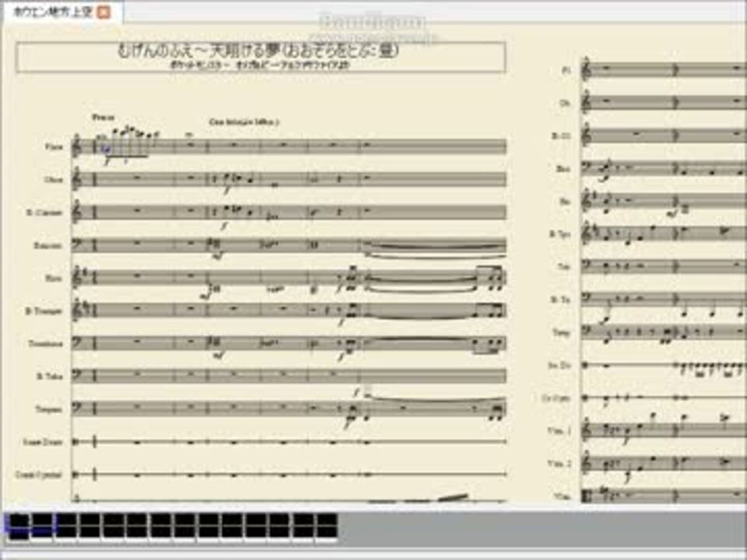The height and width of the screenshot is (560, 747).
Task: Select the Timp label on second page
Action: pyautogui.click(x=561, y=332)
